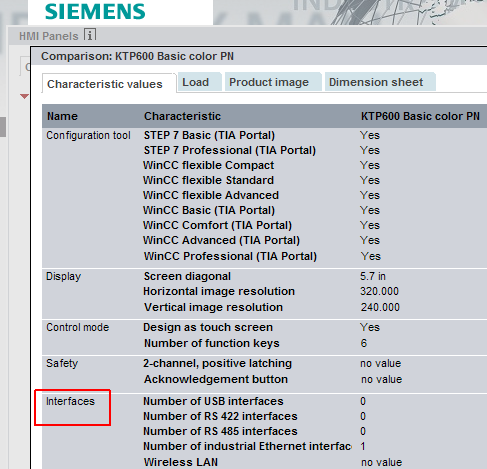Select Wireless LAN characteristic
Image resolution: width=487 pixels, height=469 pixels.
[181, 462]
